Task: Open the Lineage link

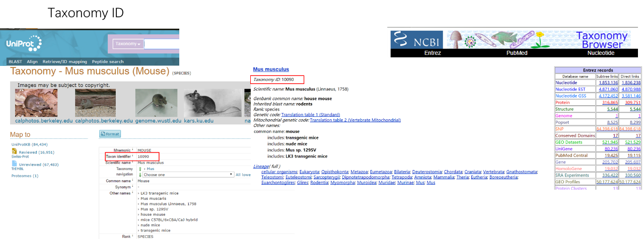Action: pos(261,166)
